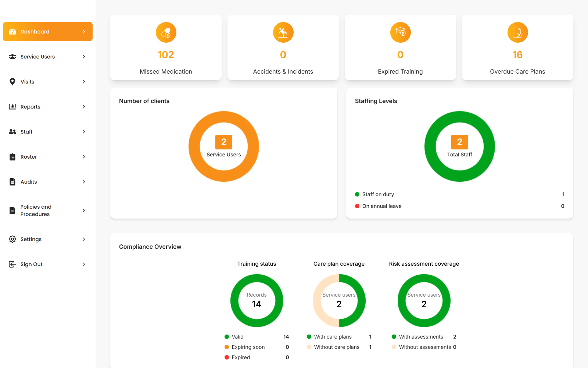Click the Accidents & Incidents fall icon
588x368 pixels.
pos(283,32)
